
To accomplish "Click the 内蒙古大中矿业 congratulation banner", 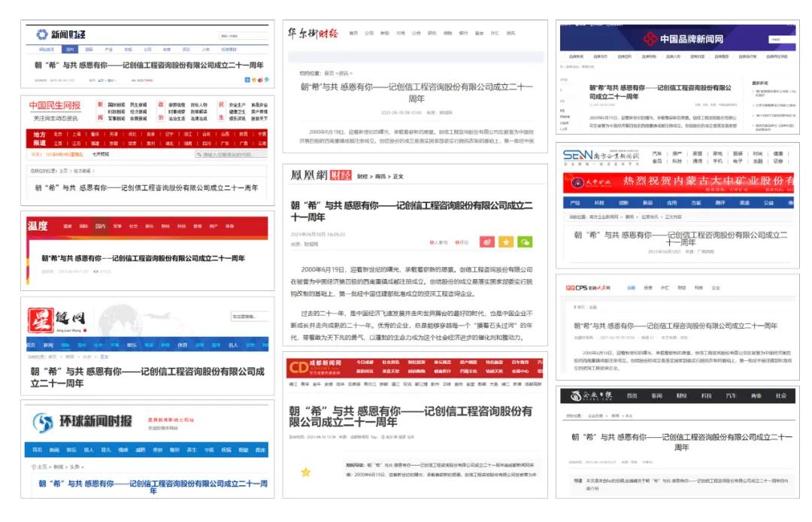I will click(x=678, y=182).
